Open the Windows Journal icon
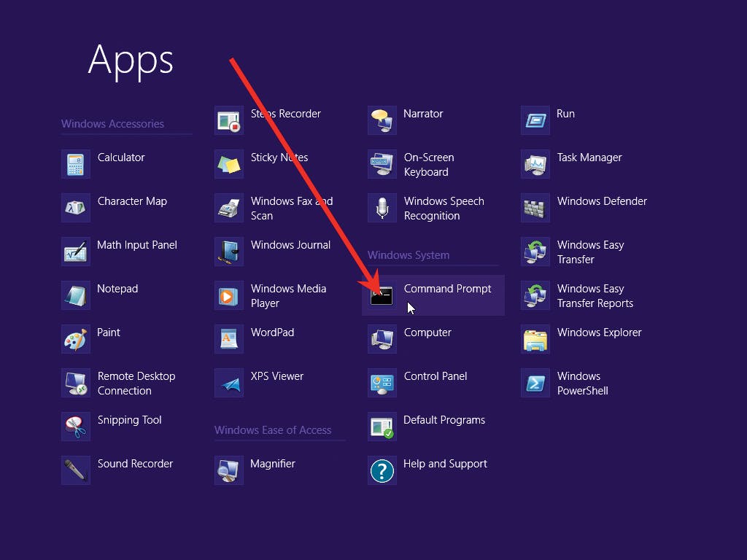747x560 pixels. [x=229, y=252]
